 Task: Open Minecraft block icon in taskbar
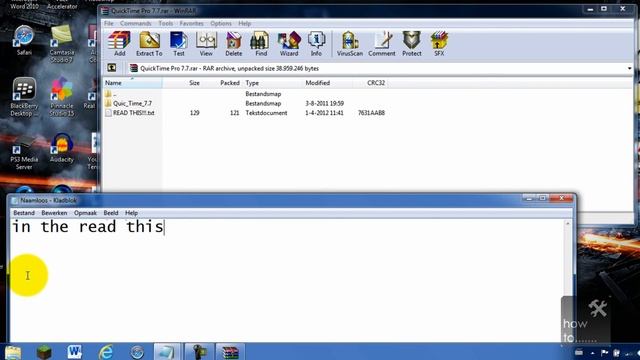pyautogui.click(x=44, y=352)
